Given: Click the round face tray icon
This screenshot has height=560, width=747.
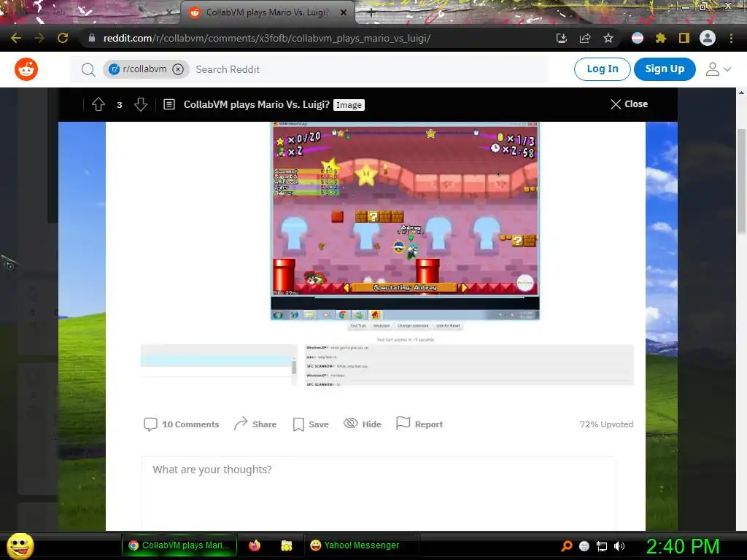Looking at the screenshot, I should tap(584, 546).
